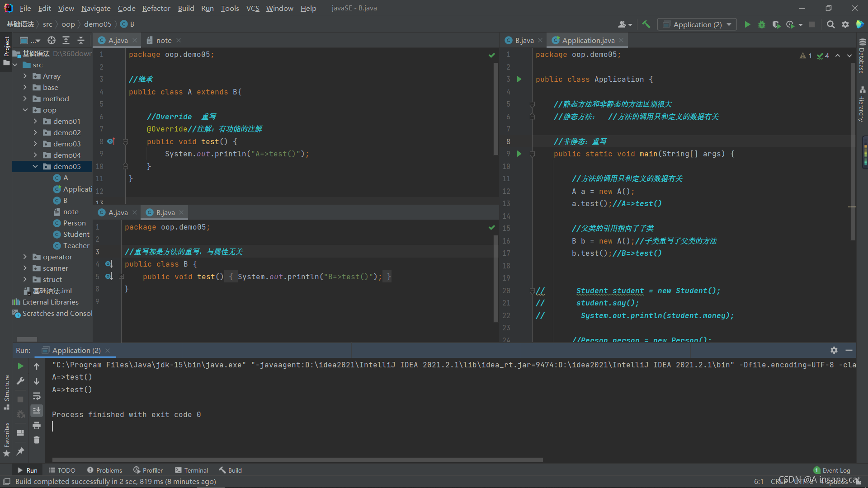Switch to the note editor tab
This screenshot has width=868, height=488.
tap(163, 40)
